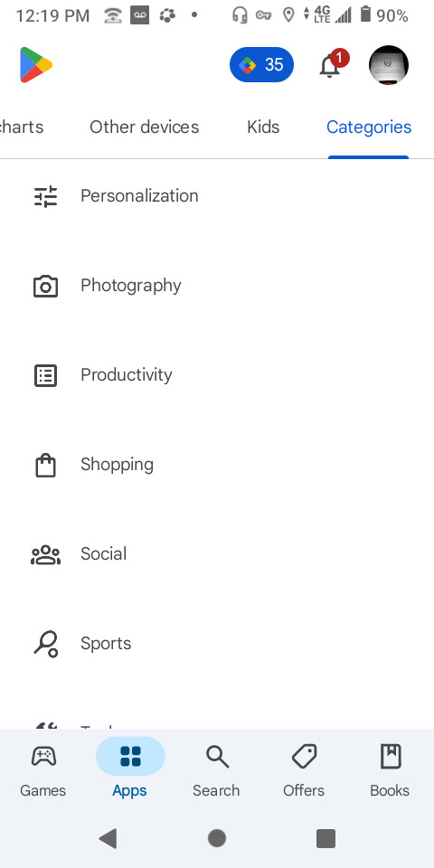The image size is (434, 868).
Task: Tap the Productivity list icon
Action: pos(45,375)
